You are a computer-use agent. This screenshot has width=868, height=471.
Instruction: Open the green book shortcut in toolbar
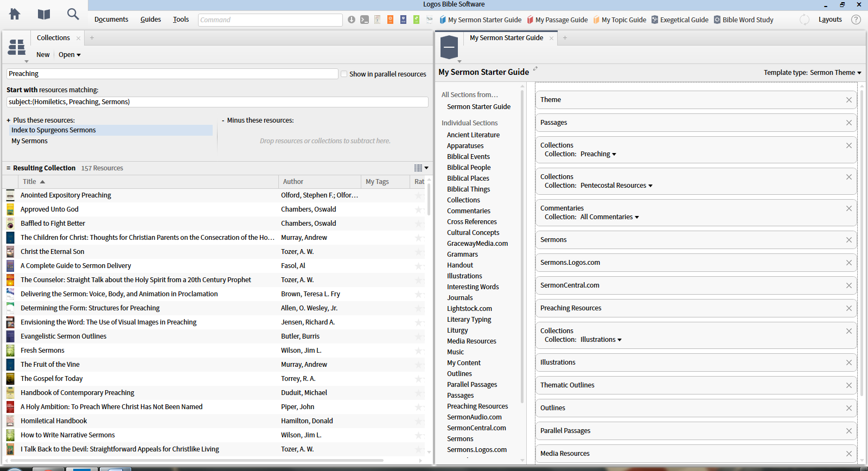point(416,20)
